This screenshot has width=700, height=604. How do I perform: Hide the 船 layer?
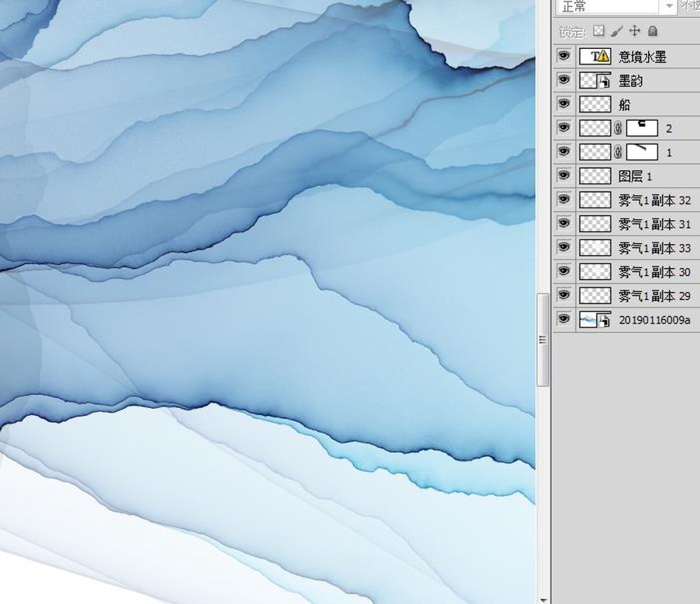[x=564, y=104]
